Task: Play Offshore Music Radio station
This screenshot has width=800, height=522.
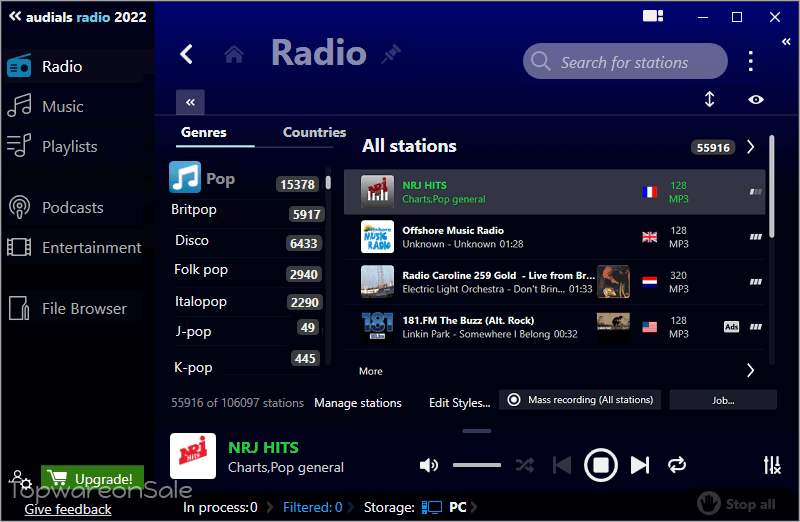Action: (555, 237)
